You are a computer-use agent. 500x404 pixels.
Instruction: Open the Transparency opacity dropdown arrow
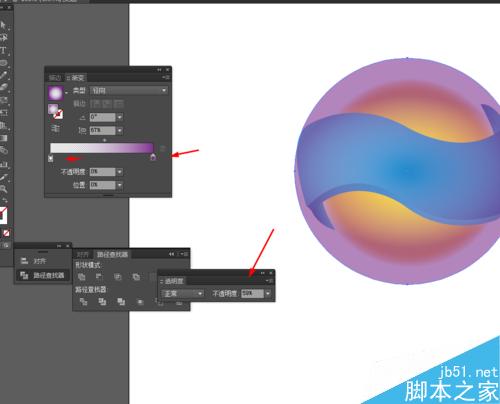(x=268, y=293)
